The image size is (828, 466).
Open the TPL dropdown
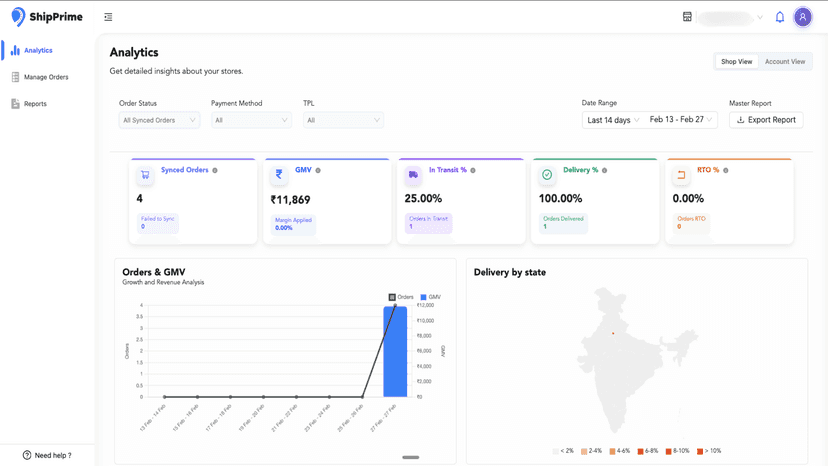pyautogui.click(x=343, y=120)
